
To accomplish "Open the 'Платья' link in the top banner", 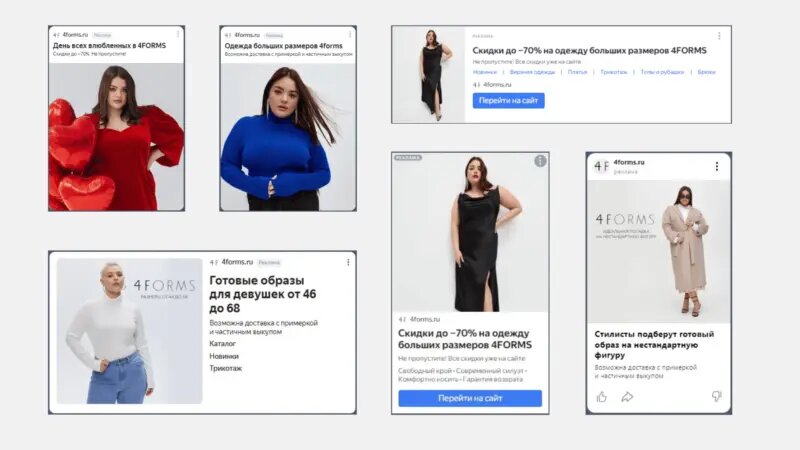I will click(x=578, y=72).
